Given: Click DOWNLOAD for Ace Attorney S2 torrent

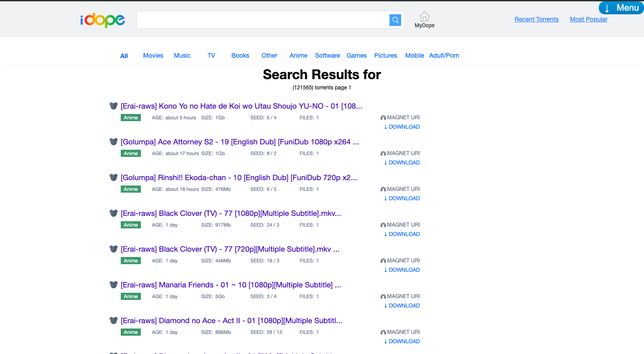Looking at the screenshot, I should pyautogui.click(x=402, y=163).
